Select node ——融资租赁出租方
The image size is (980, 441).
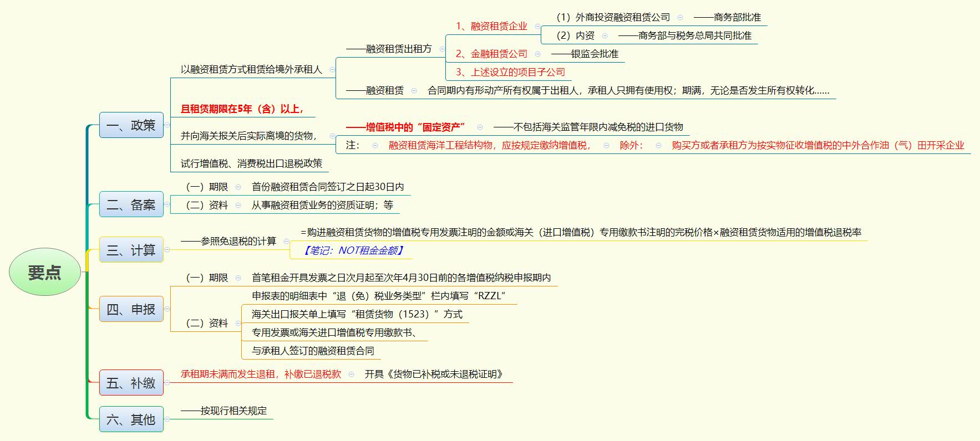[389, 49]
